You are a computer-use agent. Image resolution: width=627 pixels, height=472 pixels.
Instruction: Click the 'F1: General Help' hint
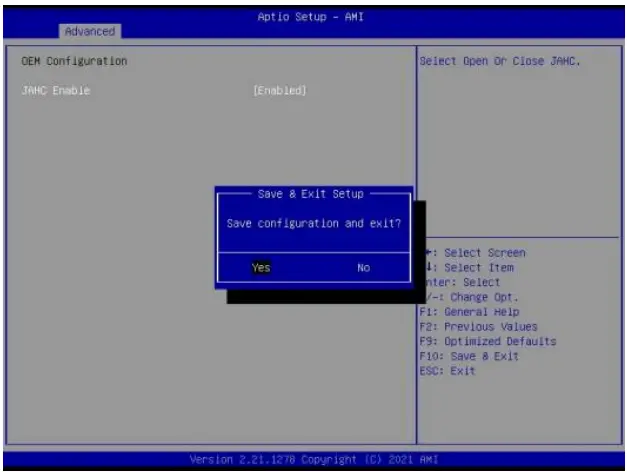click(469, 312)
